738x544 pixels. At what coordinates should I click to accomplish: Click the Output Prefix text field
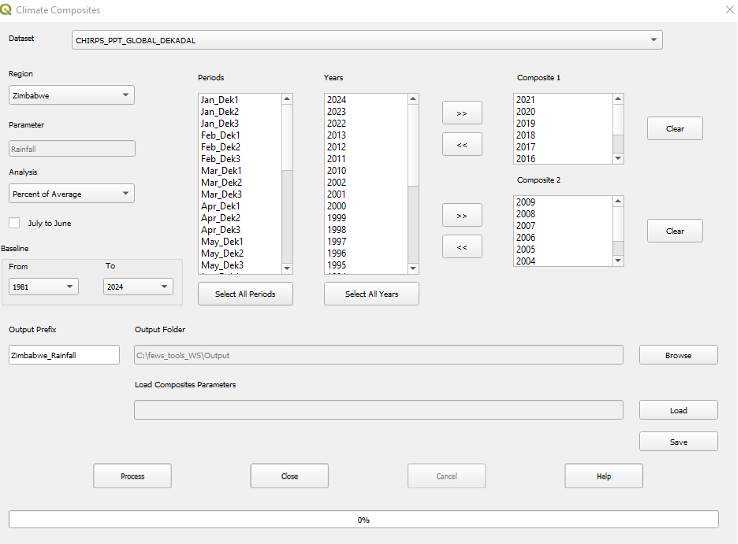point(64,355)
